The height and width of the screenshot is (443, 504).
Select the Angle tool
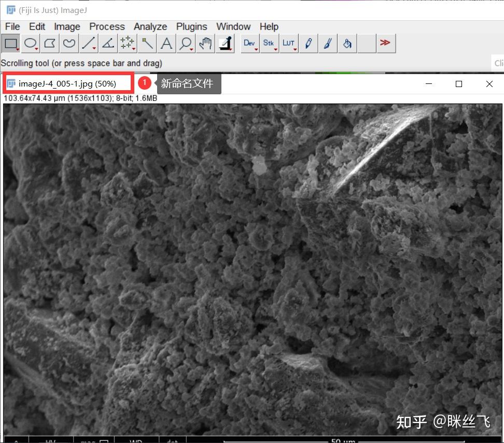107,44
